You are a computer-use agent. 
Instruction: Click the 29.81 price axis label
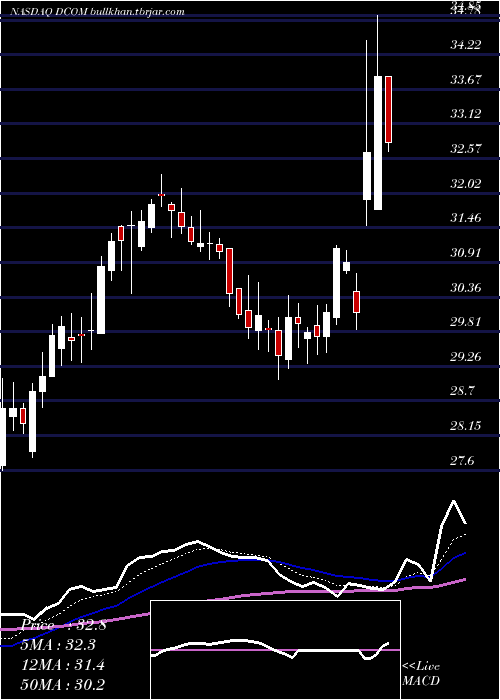[466, 322]
